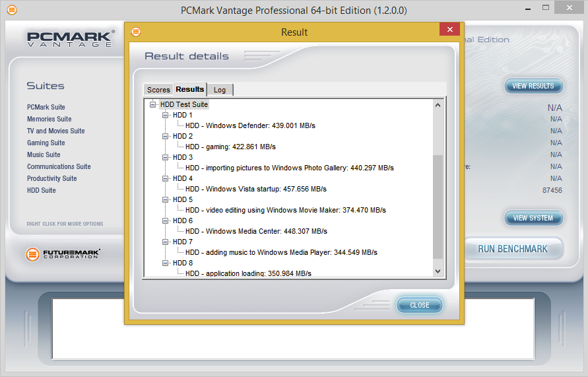Start the test with Run Benchmark
The height and width of the screenshot is (377, 588).
click(x=513, y=249)
